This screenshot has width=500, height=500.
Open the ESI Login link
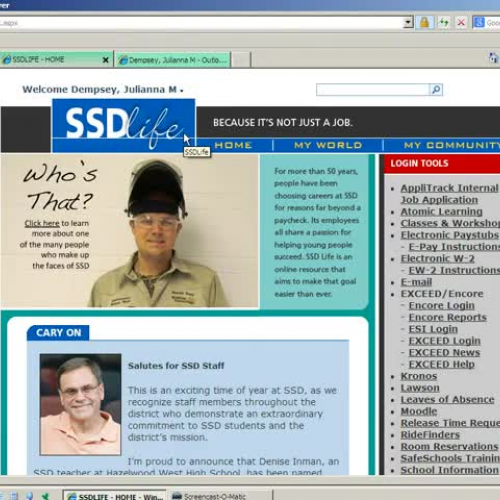click(x=433, y=329)
